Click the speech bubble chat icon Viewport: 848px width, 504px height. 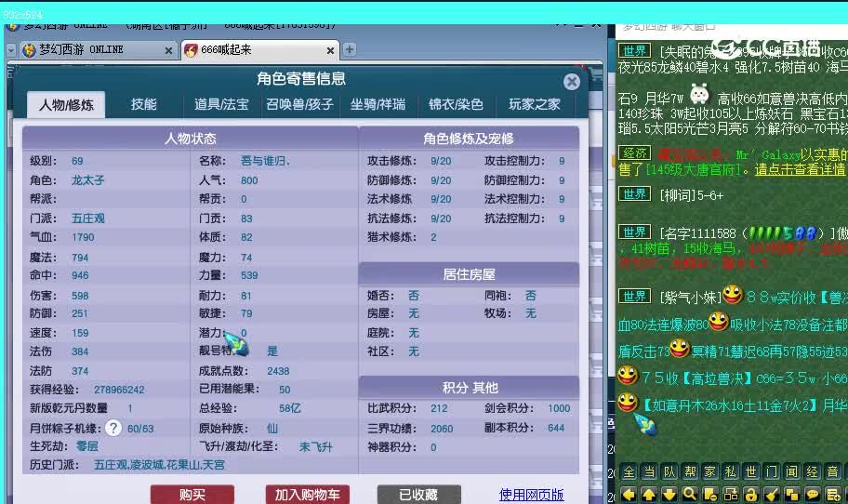pos(813,495)
